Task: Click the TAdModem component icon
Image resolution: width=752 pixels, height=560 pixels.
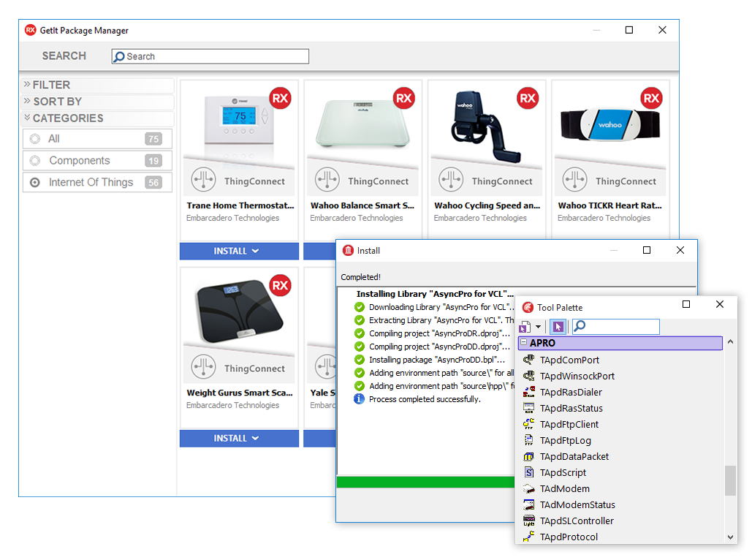Action: (x=528, y=488)
